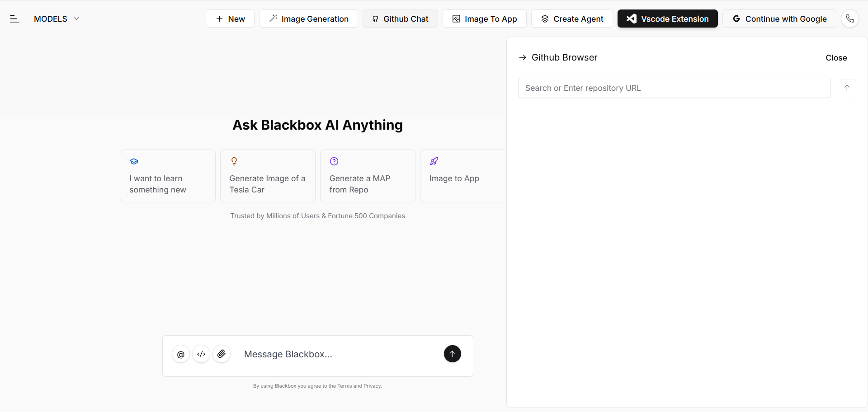Open Image Generation mode
Screen dimensions: 868x412
point(308,19)
